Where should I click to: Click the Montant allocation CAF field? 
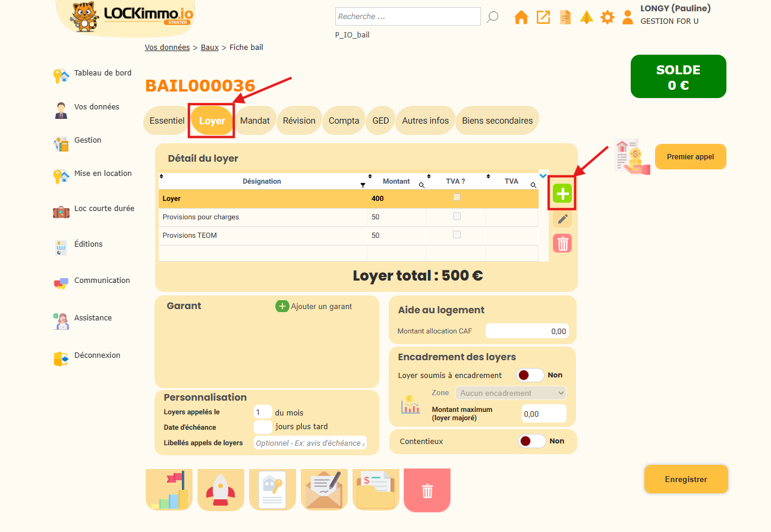(x=527, y=331)
